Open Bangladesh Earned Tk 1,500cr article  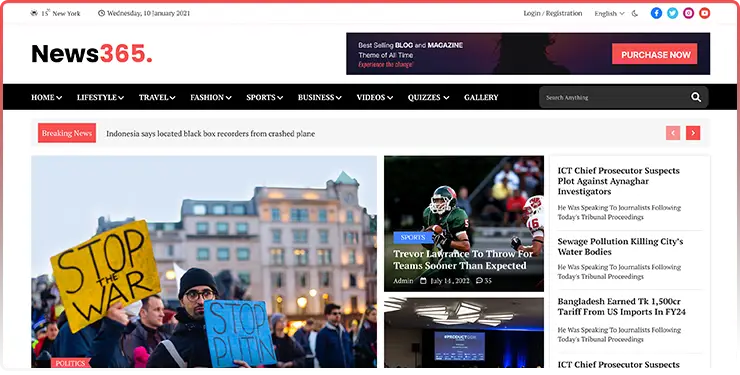point(621,307)
